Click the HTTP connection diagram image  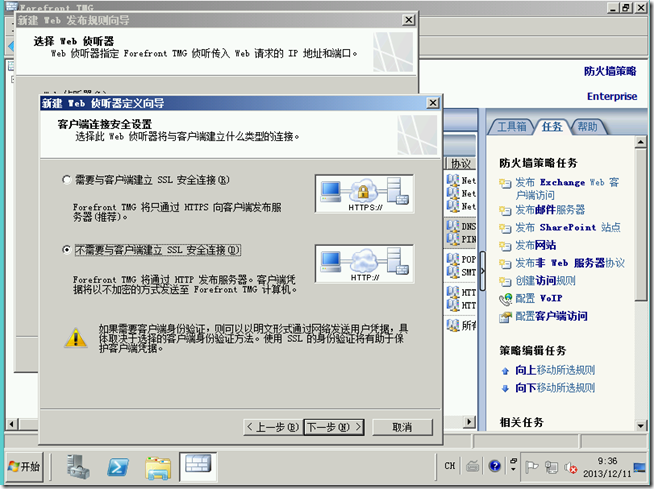(365, 264)
